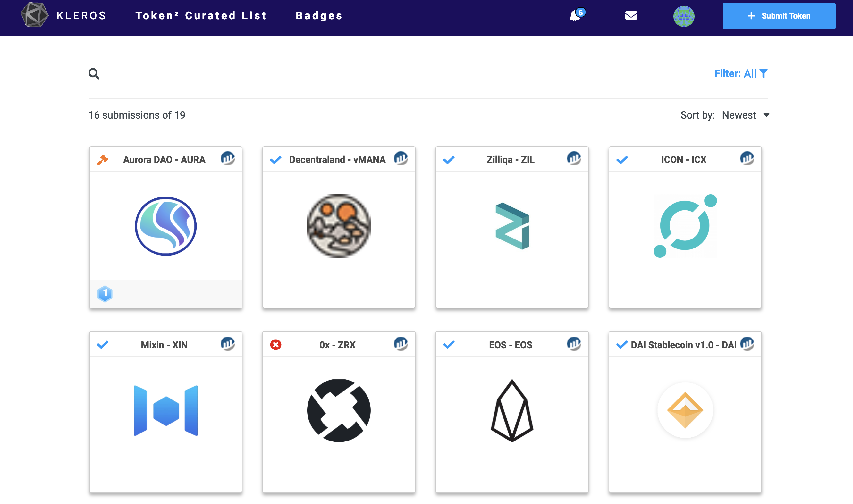Viewport: 853px width, 504px height.
Task: Click the hexagon badge numbered 1
Action: coord(105,293)
